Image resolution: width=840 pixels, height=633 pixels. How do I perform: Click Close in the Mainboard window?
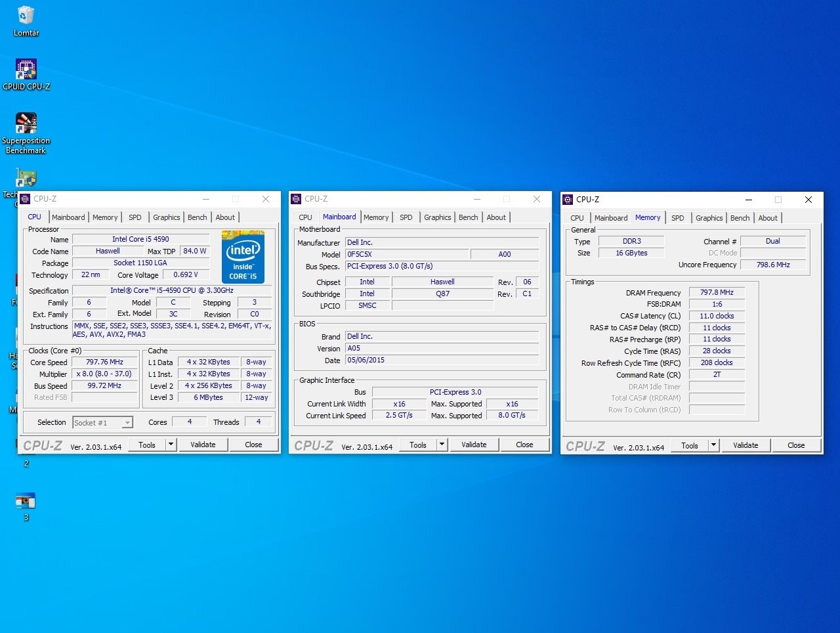(524, 445)
